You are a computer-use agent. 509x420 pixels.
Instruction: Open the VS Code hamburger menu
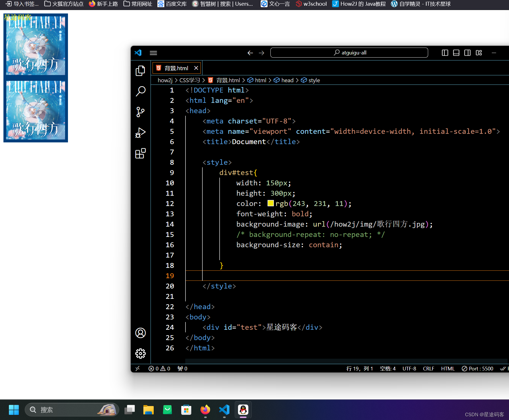click(x=153, y=53)
